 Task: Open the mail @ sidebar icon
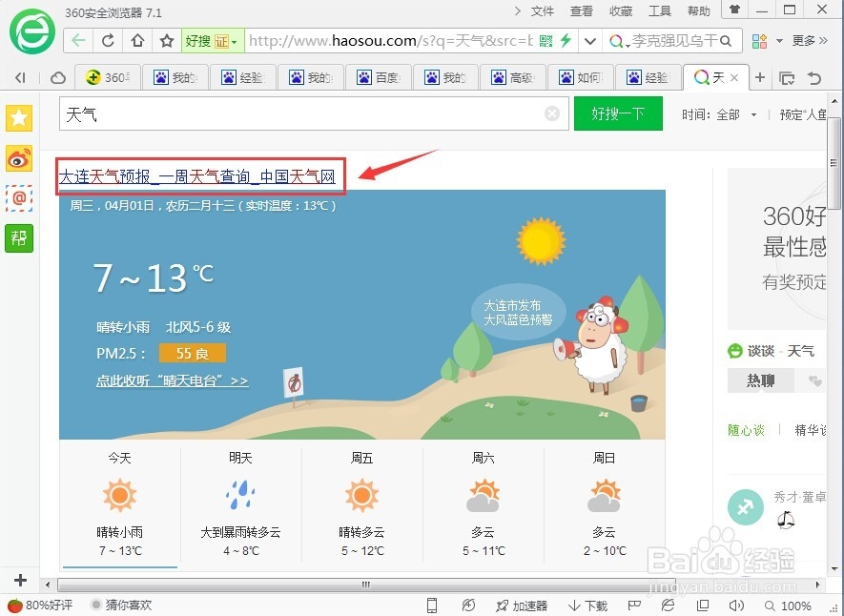(19, 198)
